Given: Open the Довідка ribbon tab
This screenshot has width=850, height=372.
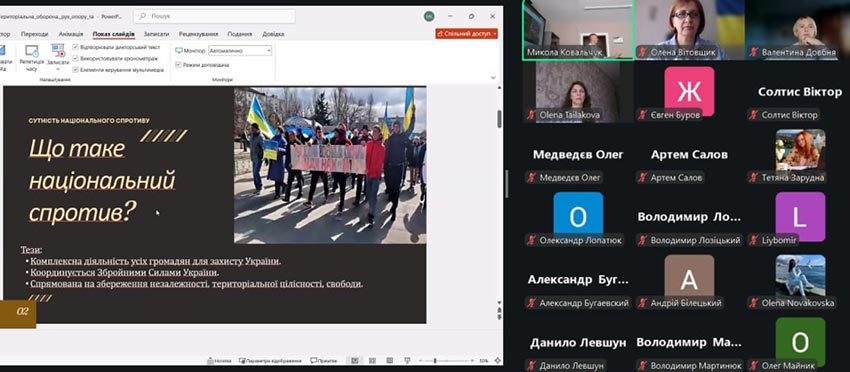Looking at the screenshot, I should (x=273, y=34).
